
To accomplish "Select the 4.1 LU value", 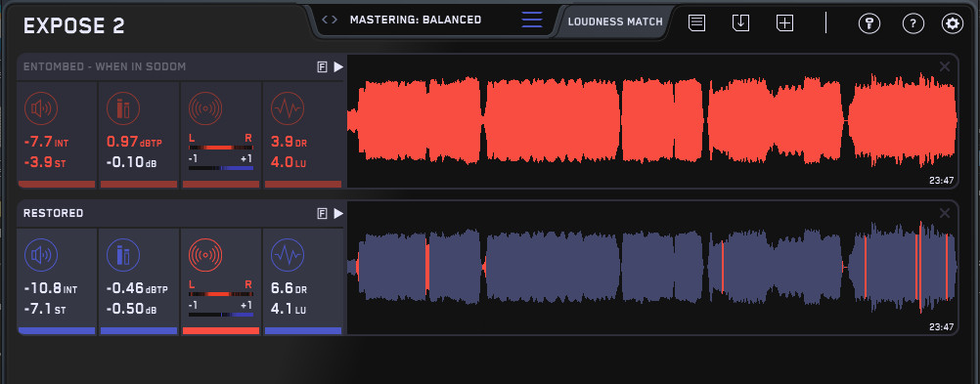I will 288,309.
